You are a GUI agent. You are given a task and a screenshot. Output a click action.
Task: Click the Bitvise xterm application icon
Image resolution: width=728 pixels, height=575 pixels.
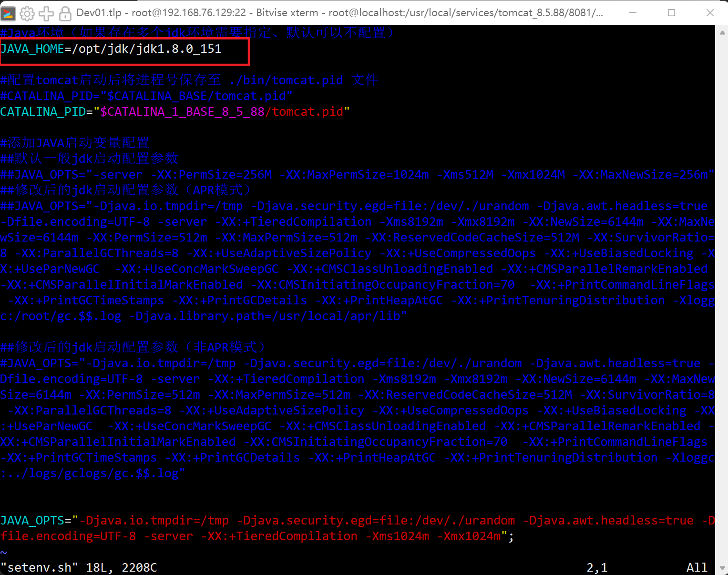click(9, 13)
